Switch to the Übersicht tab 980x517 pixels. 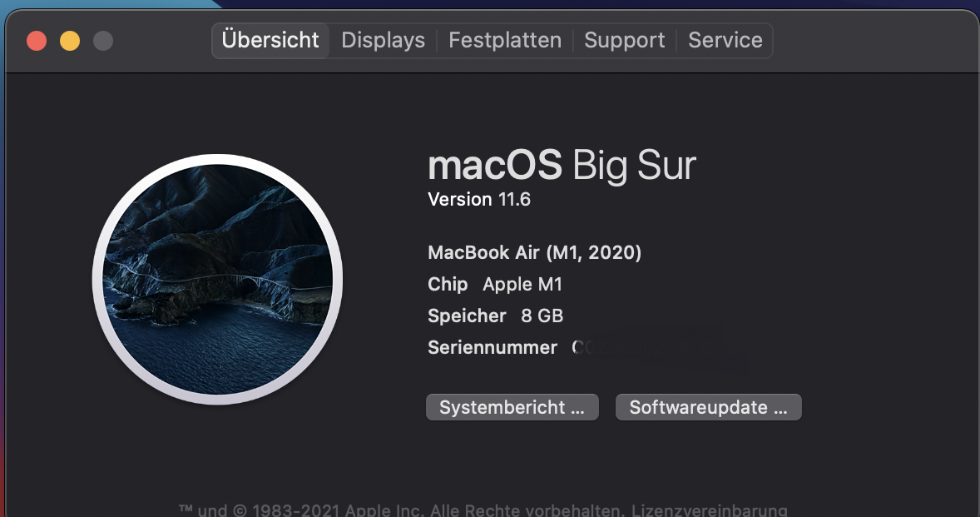(270, 41)
